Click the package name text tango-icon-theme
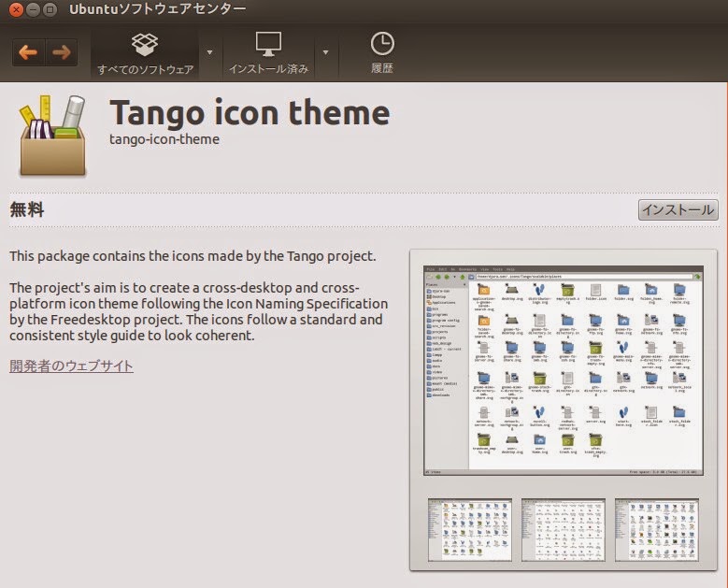 pos(164,139)
